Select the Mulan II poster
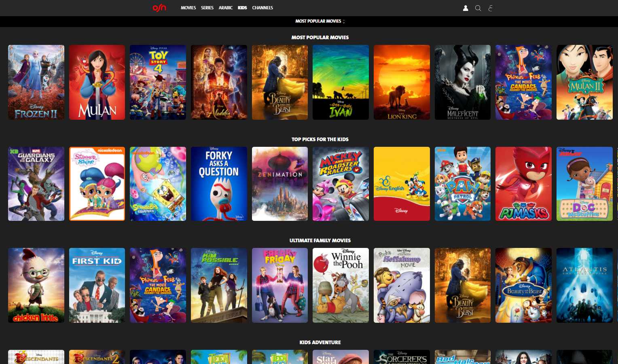Viewport: 618px width, 364px height. click(x=584, y=82)
